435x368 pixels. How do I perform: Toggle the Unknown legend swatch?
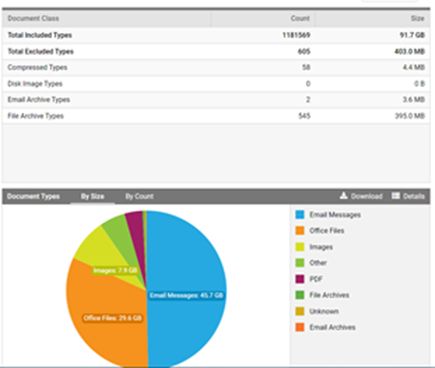click(x=300, y=311)
